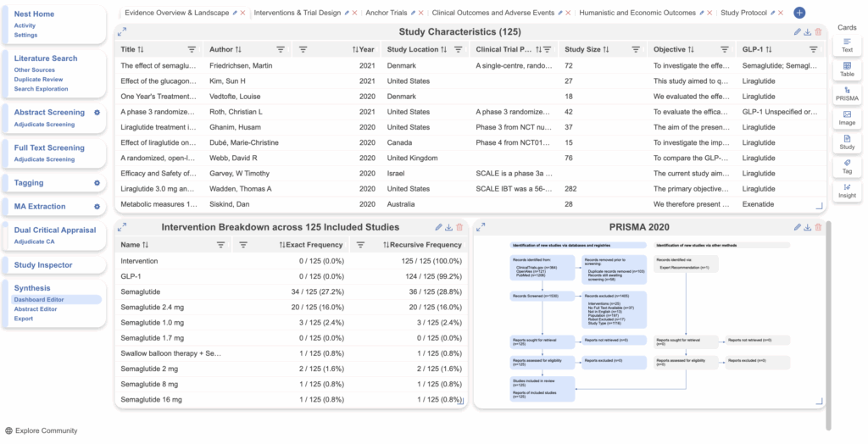Toggle sort order on Study Size column
The width and height of the screenshot is (868, 444).
point(599,50)
